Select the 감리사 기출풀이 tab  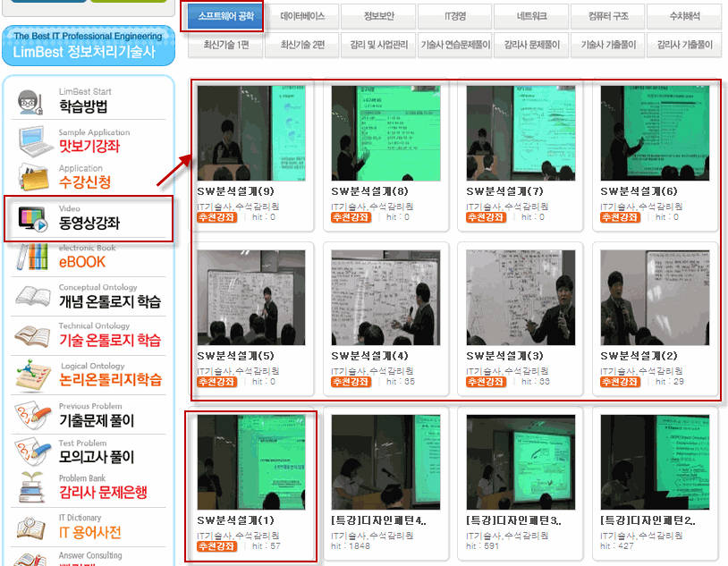point(684,44)
